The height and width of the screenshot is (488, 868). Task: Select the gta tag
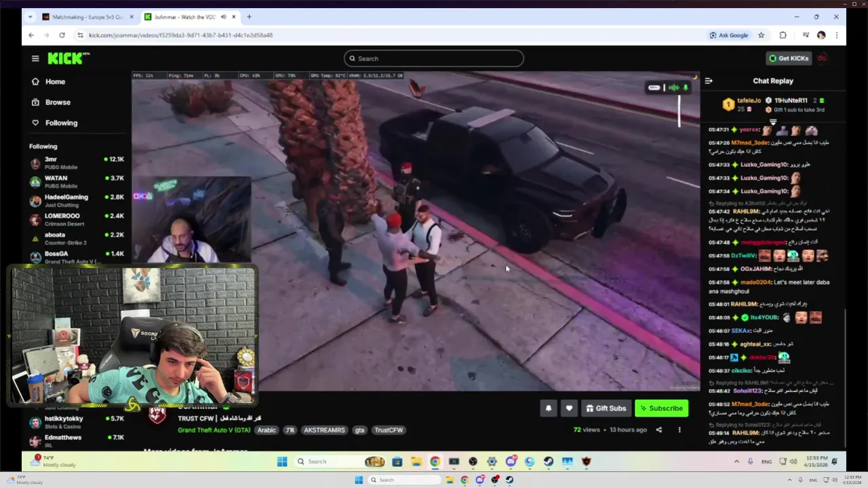(x=359, y=430)
